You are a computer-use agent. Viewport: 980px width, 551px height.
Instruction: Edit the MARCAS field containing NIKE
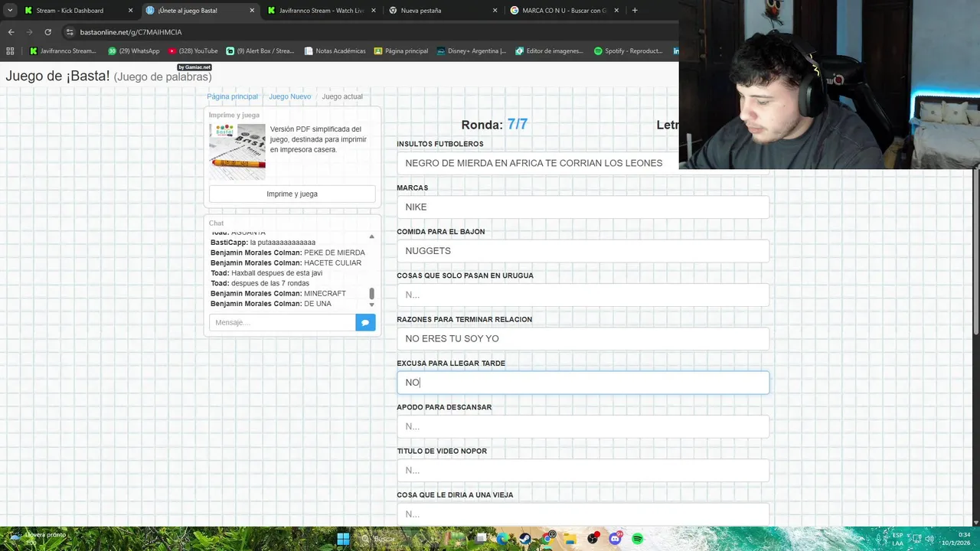[x=583, y=207]
